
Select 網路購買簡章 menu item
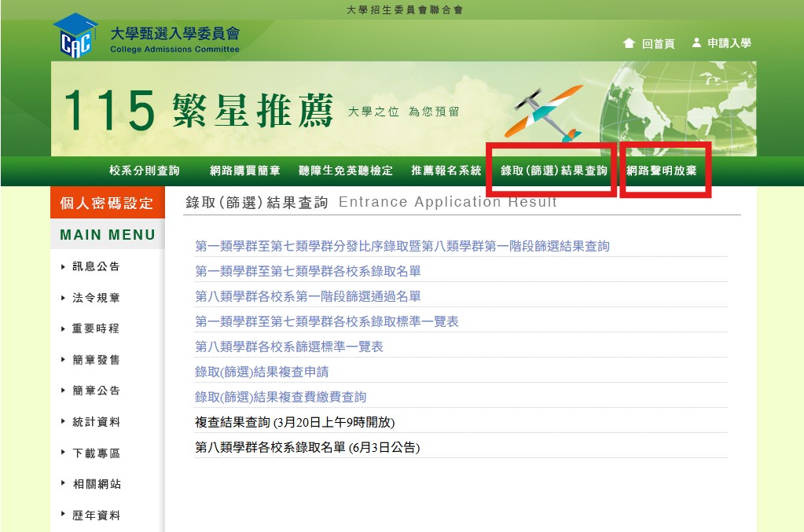point(245,171)
